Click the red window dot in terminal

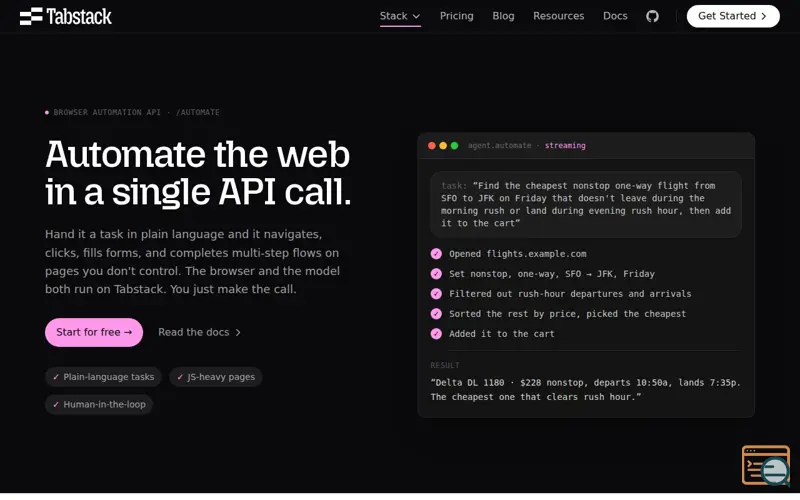[x=432, y=145]
